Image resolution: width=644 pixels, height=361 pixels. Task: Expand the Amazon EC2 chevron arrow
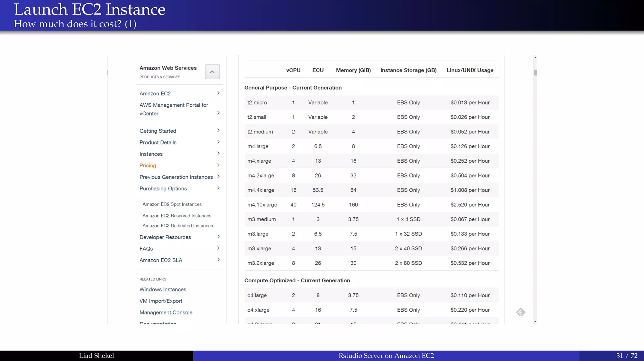tap(218, 93)
